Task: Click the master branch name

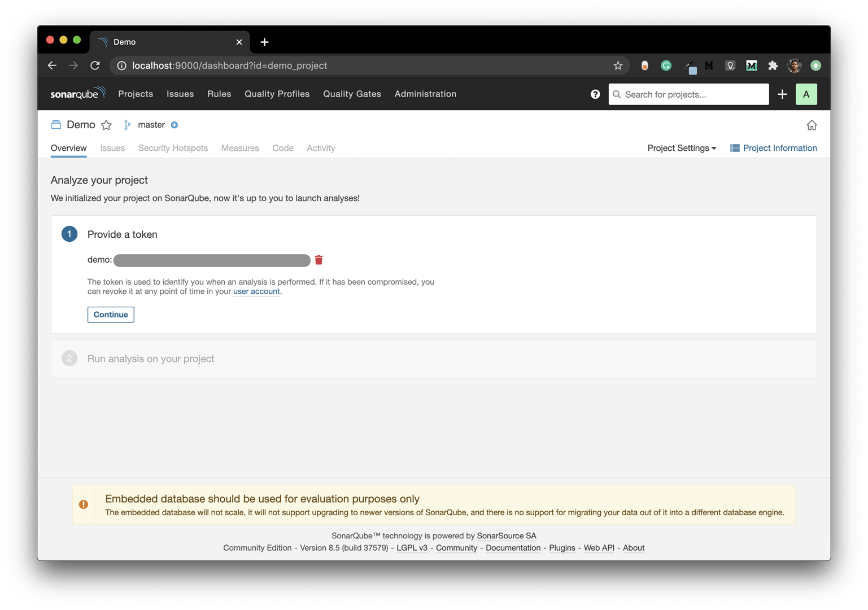Action: [151, 125]
